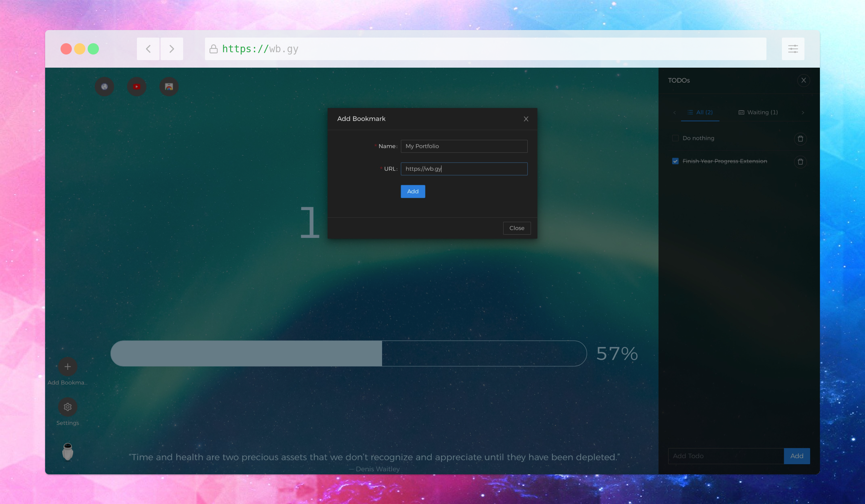This screenshot has height=504, width=865.
Task: Select the All todos tab
Action: point(704,112)
